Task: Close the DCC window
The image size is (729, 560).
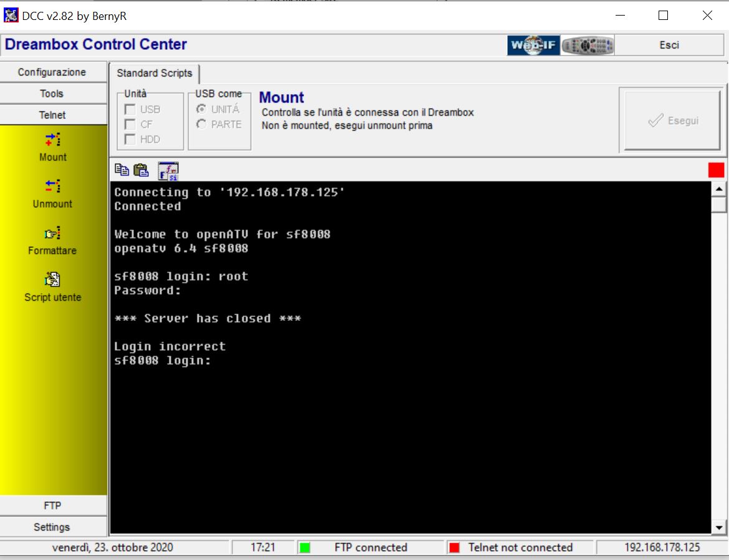Action: click(707, 16)
